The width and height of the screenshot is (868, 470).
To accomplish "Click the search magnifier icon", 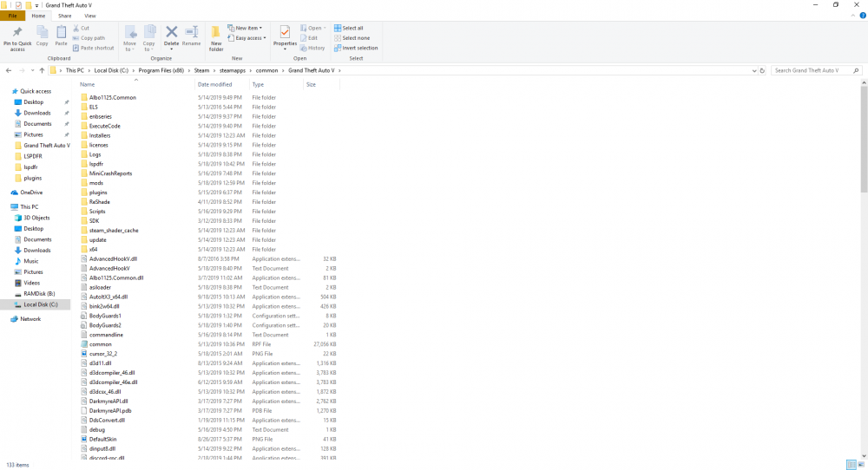I will (856, 71).
